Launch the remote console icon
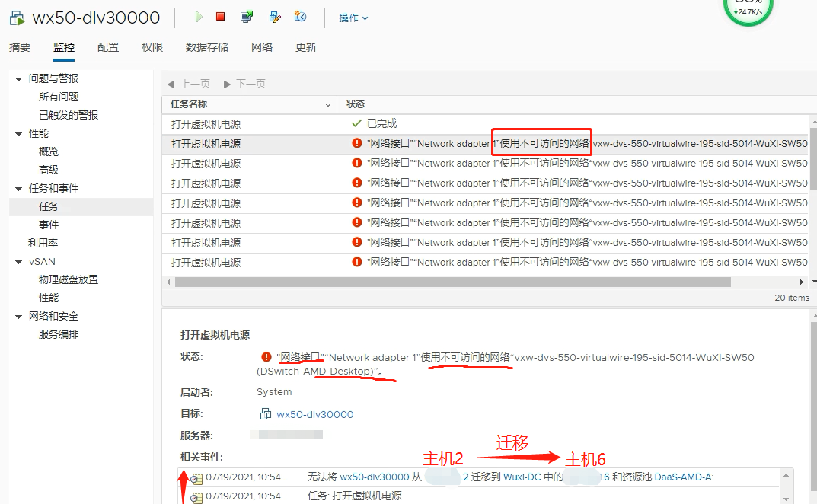Viewport: 817px width, 504px height. click(x=245, y=17)
